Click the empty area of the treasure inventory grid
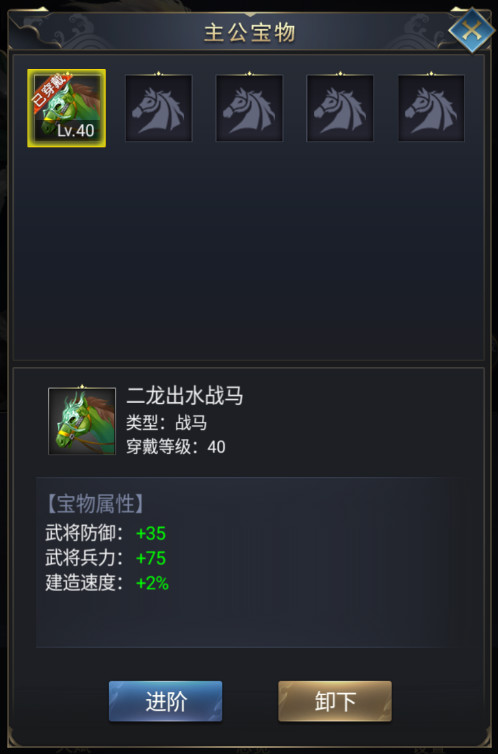This screenshot has height=754, width=498. pos(249,252)
